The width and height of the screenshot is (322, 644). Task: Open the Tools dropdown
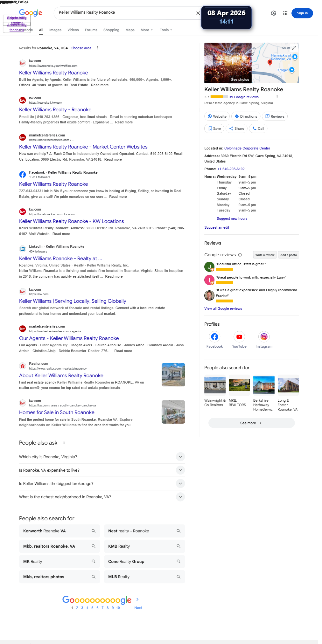point(166,30)
